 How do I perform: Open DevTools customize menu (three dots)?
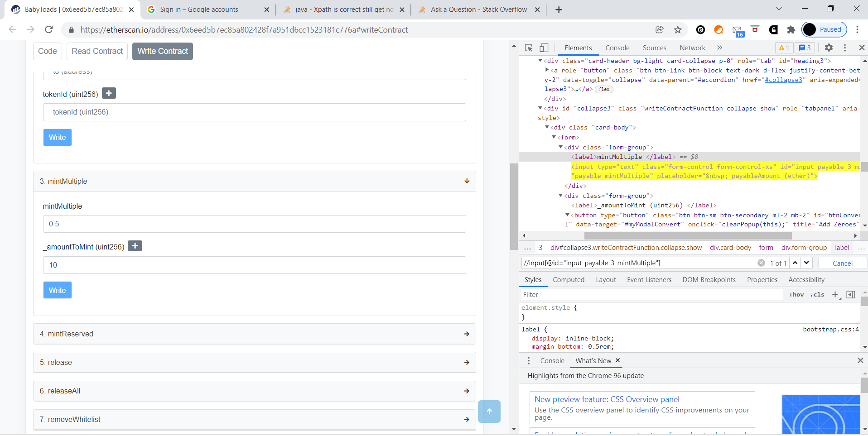845,48
